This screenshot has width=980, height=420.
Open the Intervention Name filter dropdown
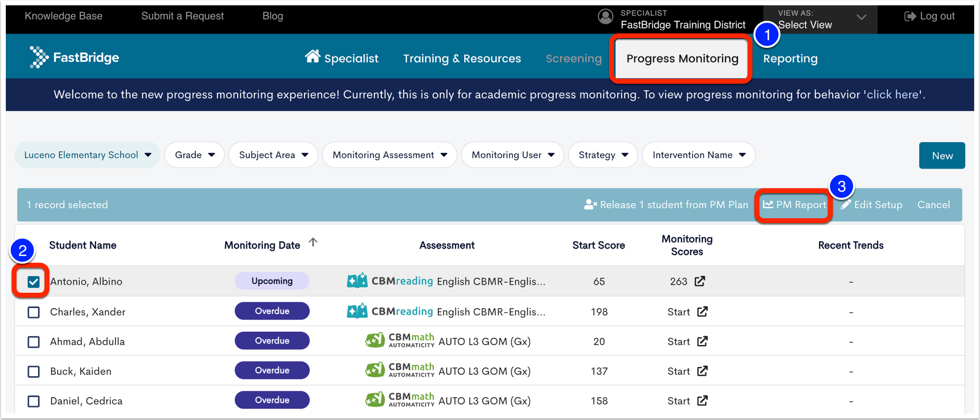[x=699, y=155]
